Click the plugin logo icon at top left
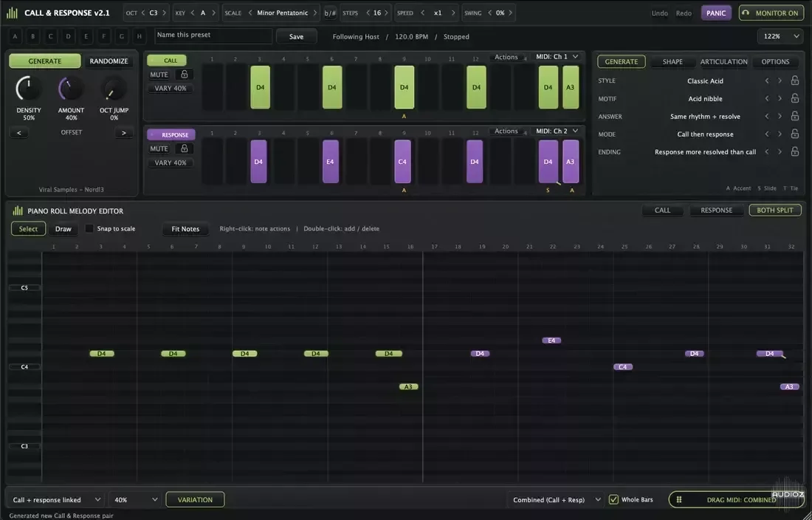812x520 pixels. [x=12, y=13]
